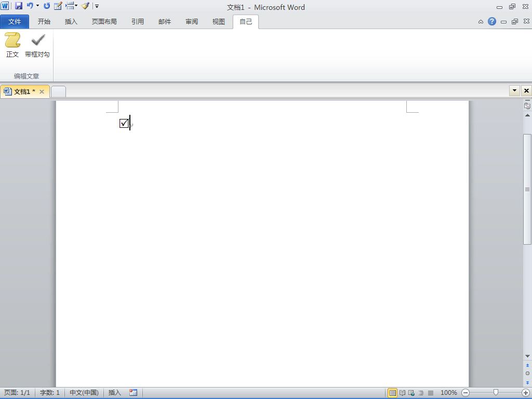Click the 带框对勾 checkmark button
The width and height of the screenshot is (532, 399).
tap(37, 45)
